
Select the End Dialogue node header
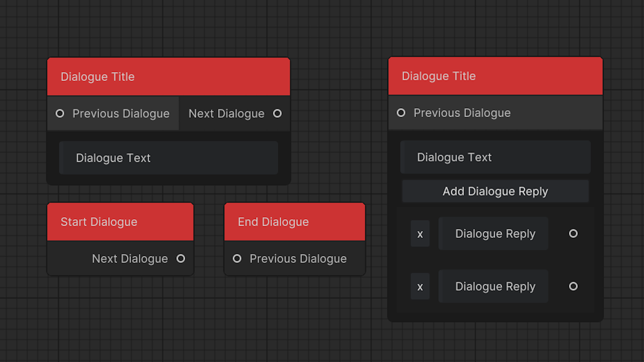point(295,222)
